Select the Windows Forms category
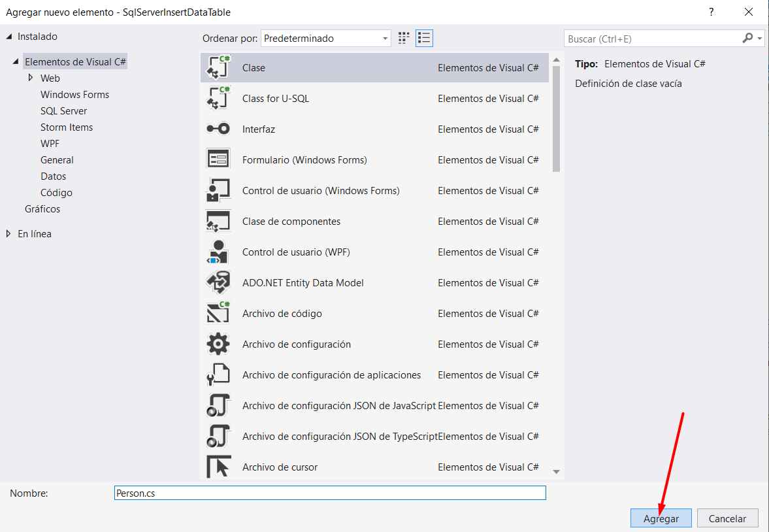769x532 pixels. pos(74,95)
